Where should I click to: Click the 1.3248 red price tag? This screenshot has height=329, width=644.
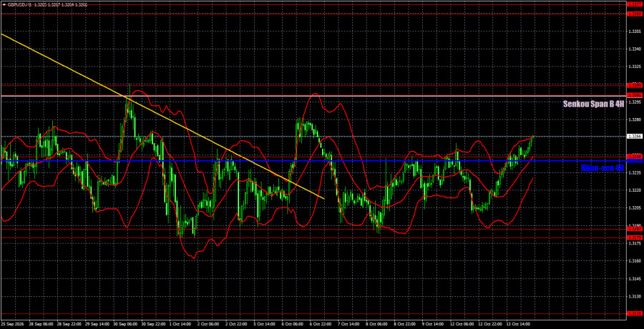(635, 156)
